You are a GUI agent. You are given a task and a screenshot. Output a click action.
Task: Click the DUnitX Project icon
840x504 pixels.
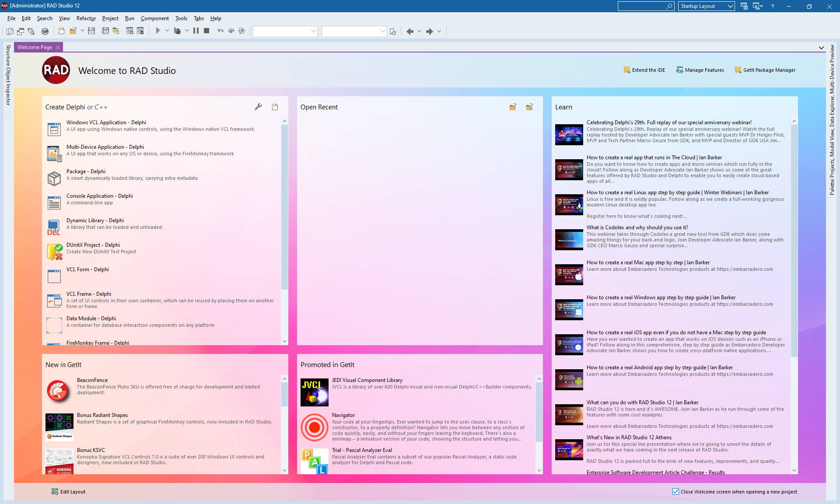(x=55, y=252)
